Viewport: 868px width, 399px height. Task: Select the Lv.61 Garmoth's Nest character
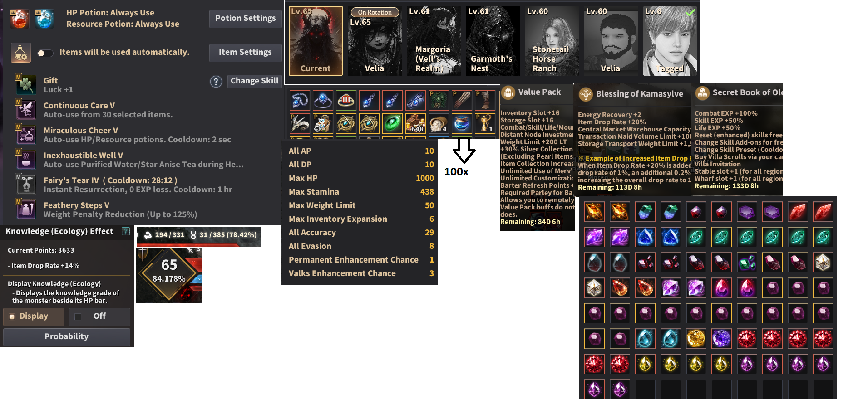tap(493, 41)
